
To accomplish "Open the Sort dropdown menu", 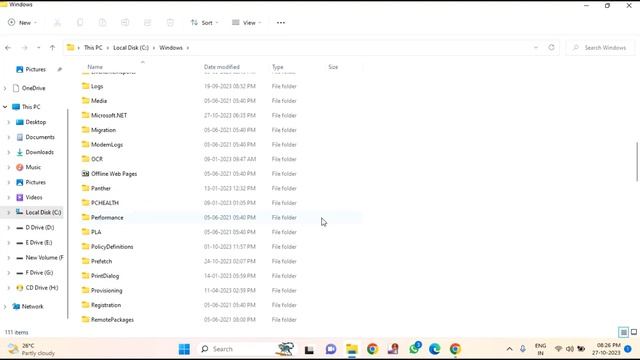I will [204, 23].
